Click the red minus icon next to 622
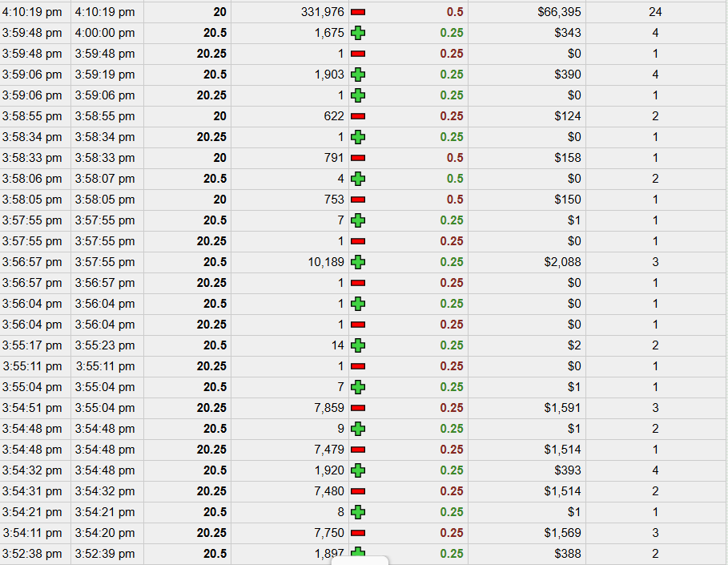Image resolution: width=728 pixels, height=565 pixels. tap(358, 116)
